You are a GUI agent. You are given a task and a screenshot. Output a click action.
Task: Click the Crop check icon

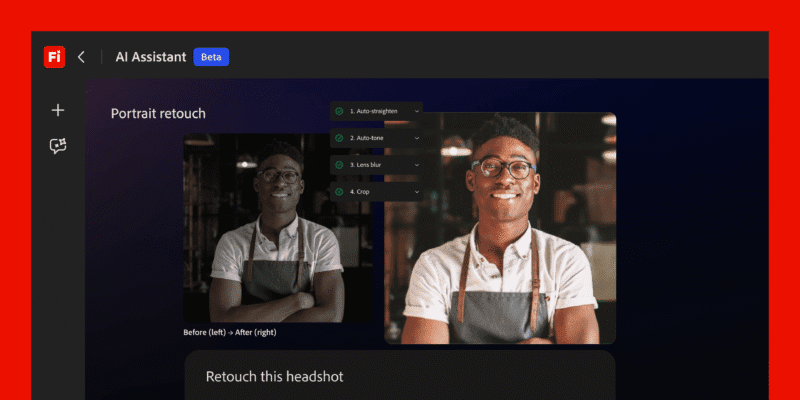point(339,192)
